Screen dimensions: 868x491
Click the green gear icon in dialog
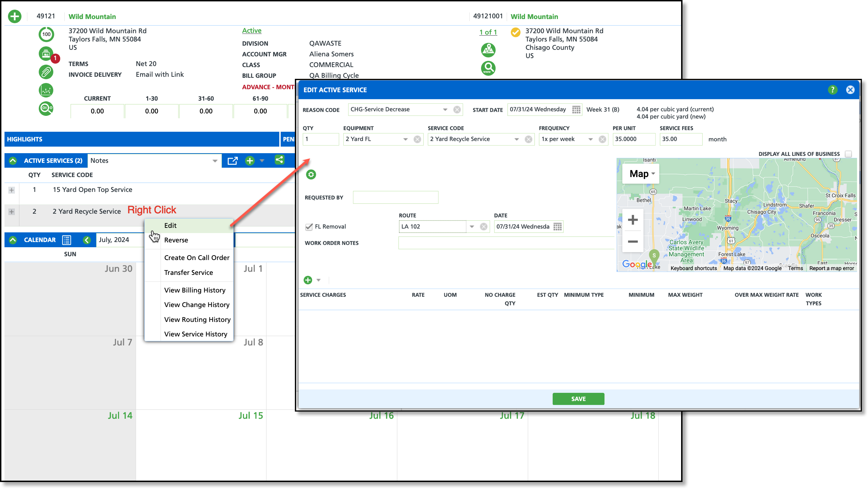[x=311, y=175]
